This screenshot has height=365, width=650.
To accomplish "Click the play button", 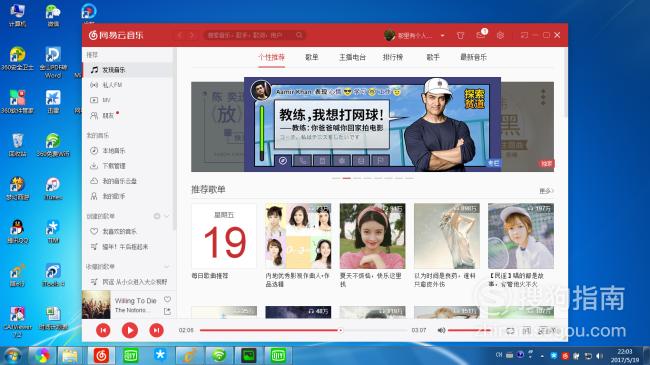I will (x=130, y=330).
